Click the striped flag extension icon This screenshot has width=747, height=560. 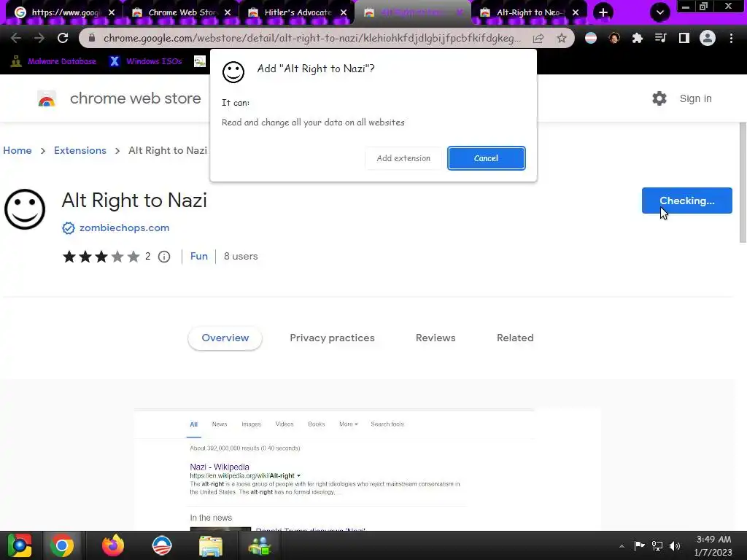pyautogui.click(x=591, y=38)
